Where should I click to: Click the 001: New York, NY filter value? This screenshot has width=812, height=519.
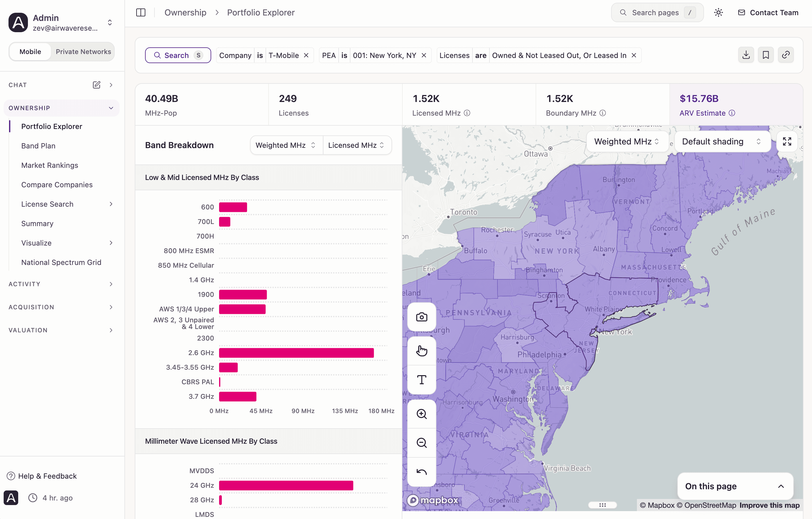[x=384, y=55]
